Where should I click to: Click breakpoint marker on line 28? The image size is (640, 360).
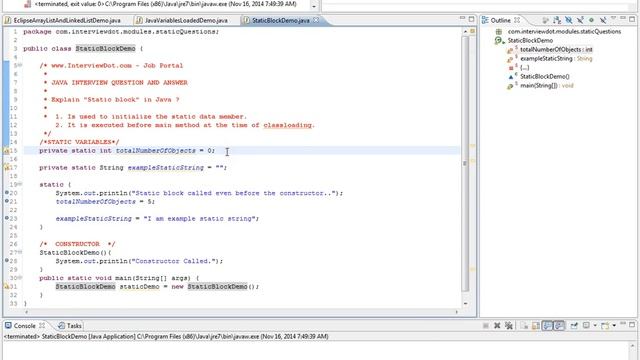(7, 261)
